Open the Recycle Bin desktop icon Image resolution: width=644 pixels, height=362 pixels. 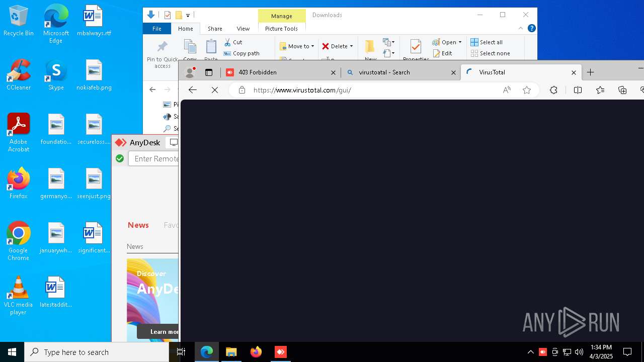[19, 21]
